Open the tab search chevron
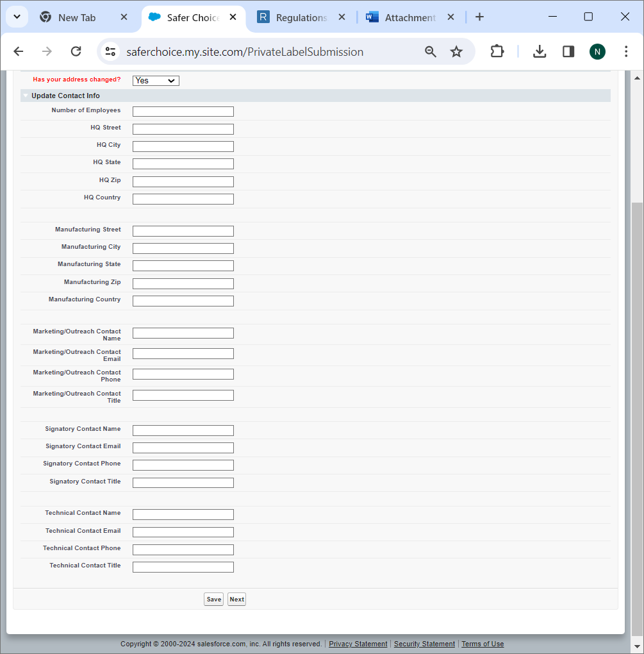Screen dimensions: 644x654 [17, 17]
